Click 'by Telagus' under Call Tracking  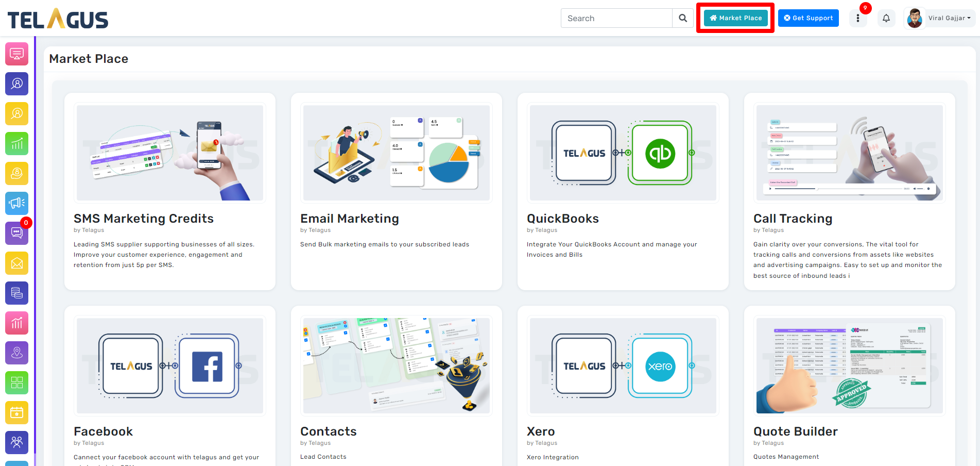point(768,230)
